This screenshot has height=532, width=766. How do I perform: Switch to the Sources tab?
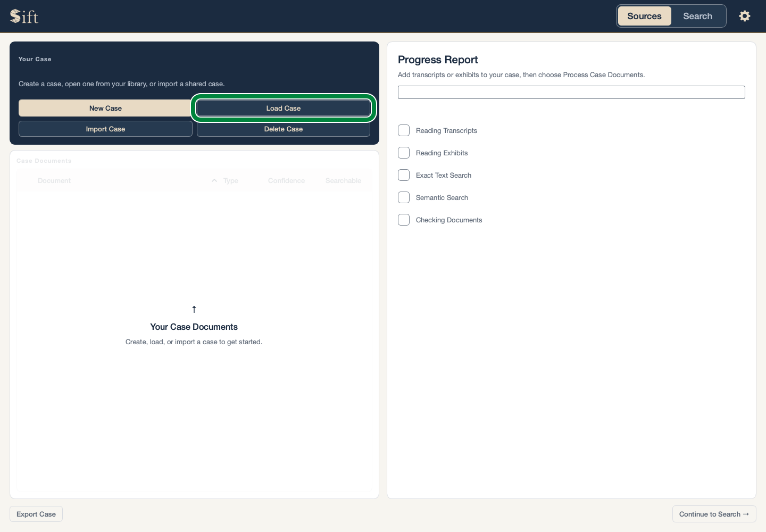point(644,16)
